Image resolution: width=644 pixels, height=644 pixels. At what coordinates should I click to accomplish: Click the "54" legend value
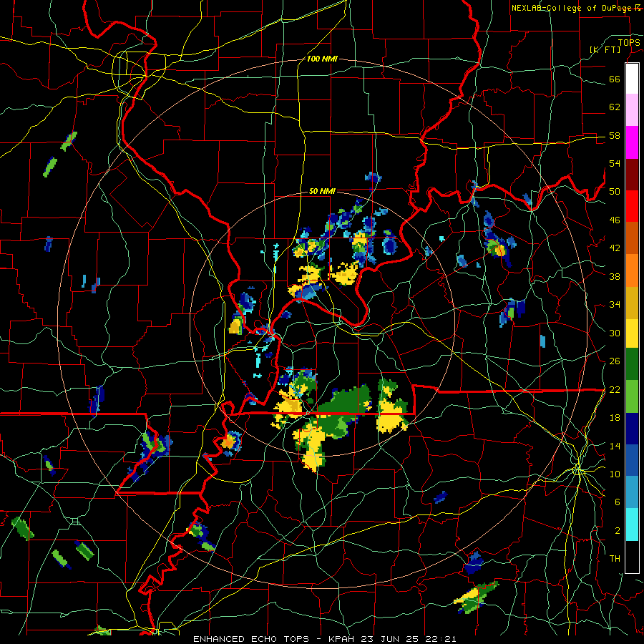[x=615, y=163]
